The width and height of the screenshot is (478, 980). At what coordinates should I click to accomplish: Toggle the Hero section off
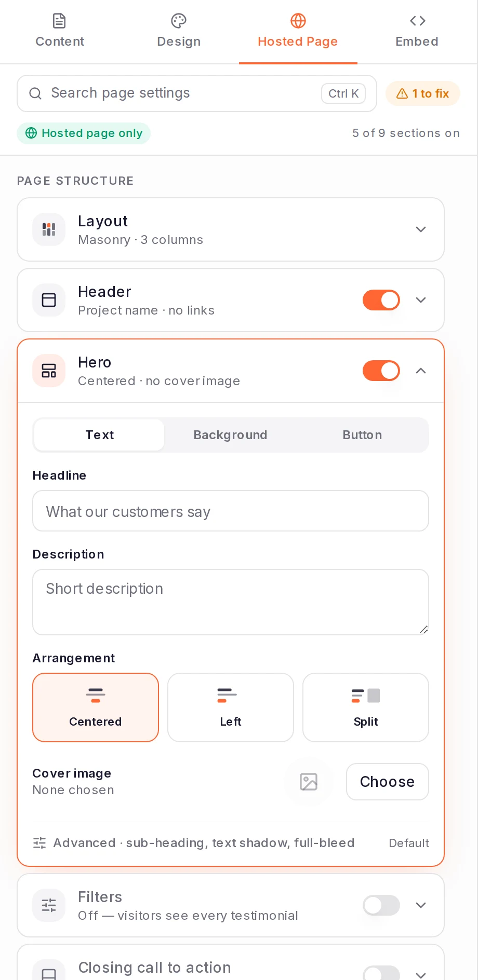point(381,371)
